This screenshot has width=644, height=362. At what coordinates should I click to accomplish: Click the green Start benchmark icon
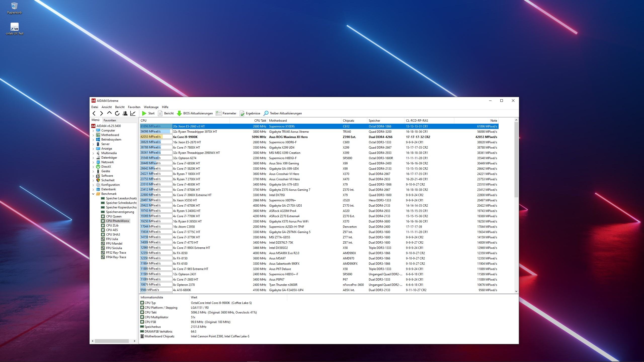click(x=144, y=113)
